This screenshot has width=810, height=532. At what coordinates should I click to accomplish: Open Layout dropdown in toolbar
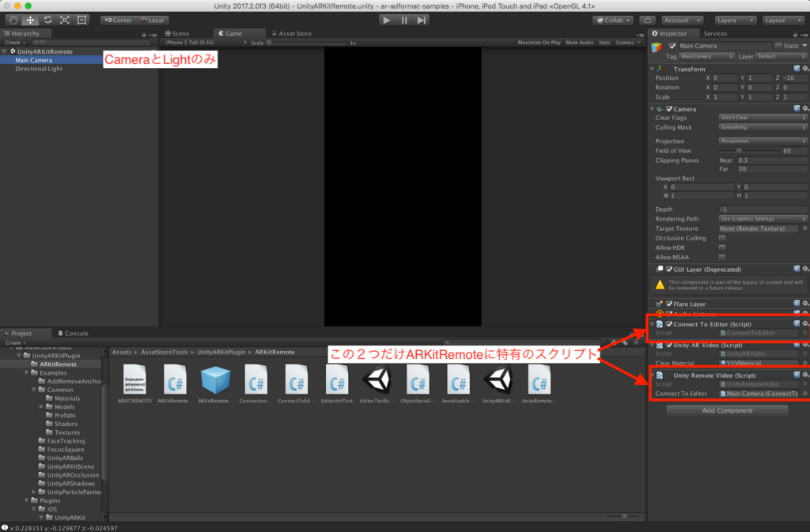click(x=782, y=20)
